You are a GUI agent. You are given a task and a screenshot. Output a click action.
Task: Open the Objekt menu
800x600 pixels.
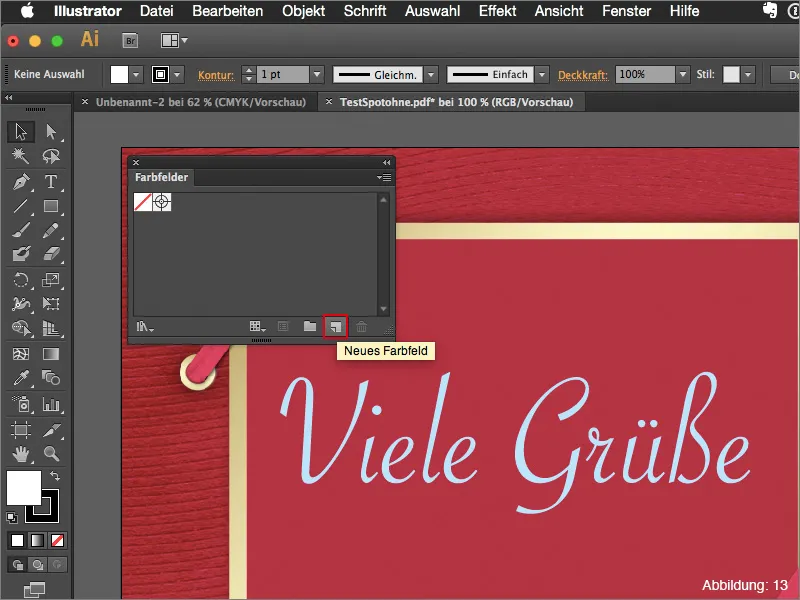point(304,11)
